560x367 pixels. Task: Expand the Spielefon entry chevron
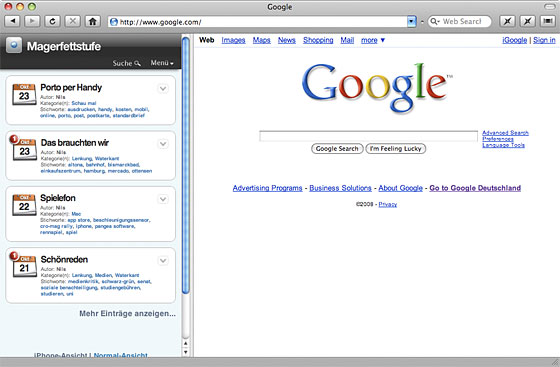coord(163,199)
